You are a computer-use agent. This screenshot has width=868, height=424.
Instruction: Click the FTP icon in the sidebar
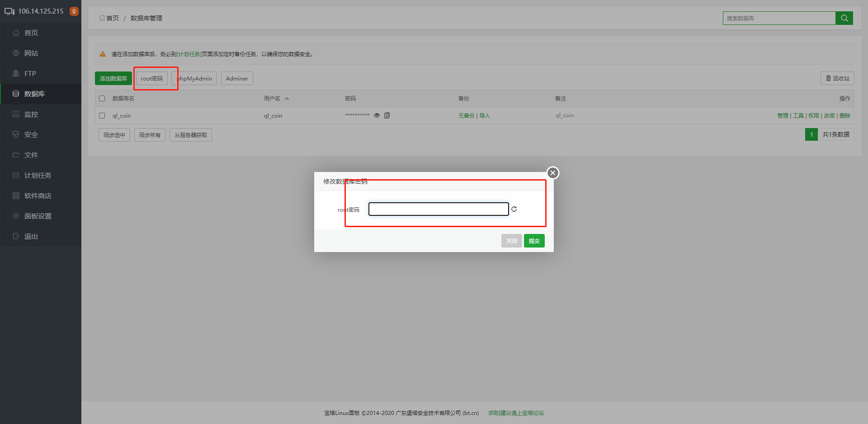click(16, 73)
